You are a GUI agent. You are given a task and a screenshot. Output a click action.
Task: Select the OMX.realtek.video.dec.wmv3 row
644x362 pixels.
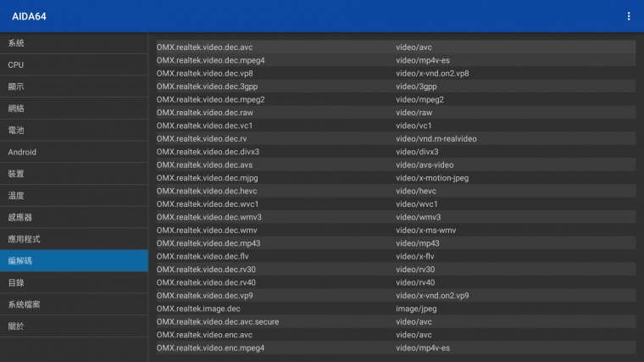click(396, 217)
